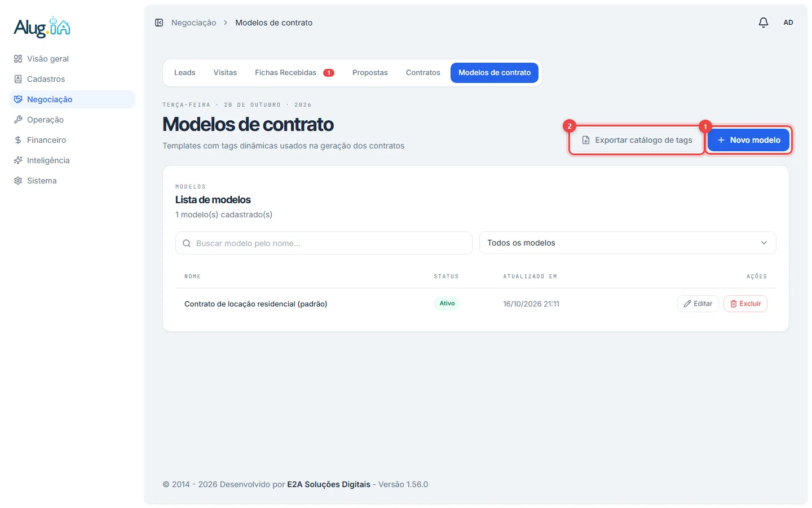Switch to the Contratos tab

(x=423, y=73)
